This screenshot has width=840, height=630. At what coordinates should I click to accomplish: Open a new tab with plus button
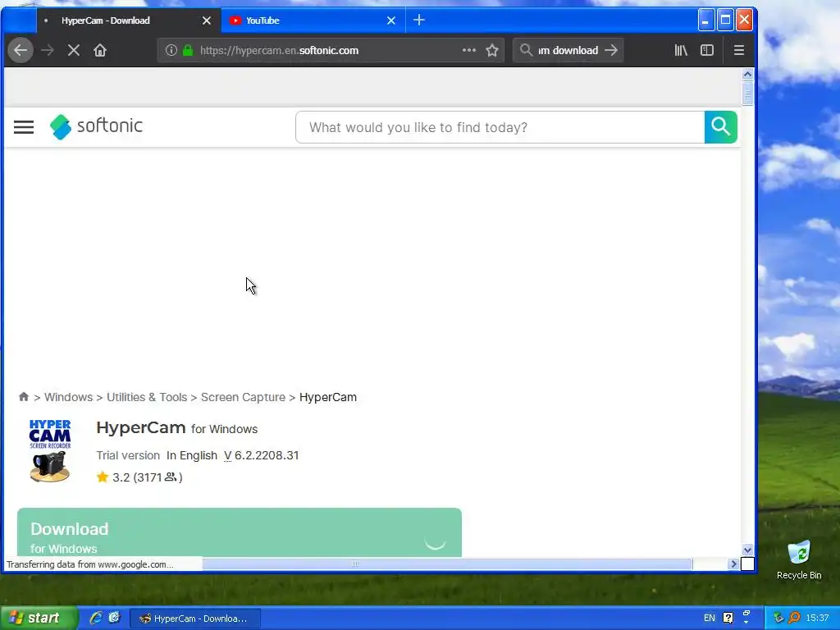click(419, 21)
